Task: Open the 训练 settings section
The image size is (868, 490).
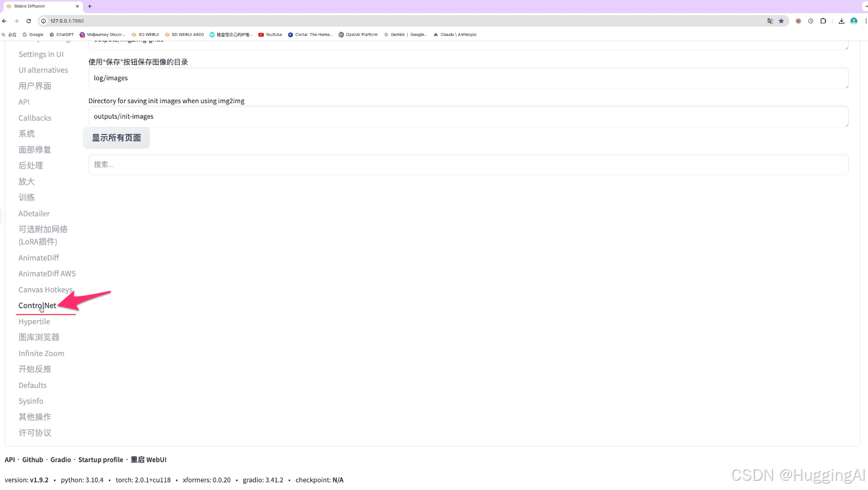Action: click(x=27, y=198)
